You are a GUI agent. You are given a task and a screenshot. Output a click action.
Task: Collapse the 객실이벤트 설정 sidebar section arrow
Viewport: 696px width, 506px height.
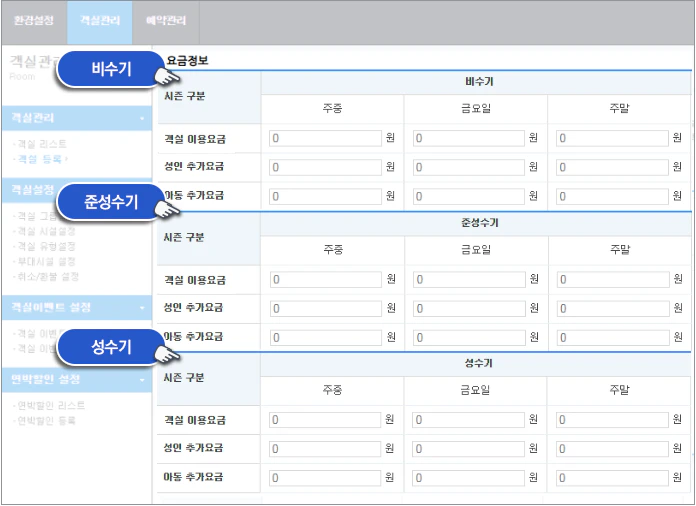[x=142, y=308]
